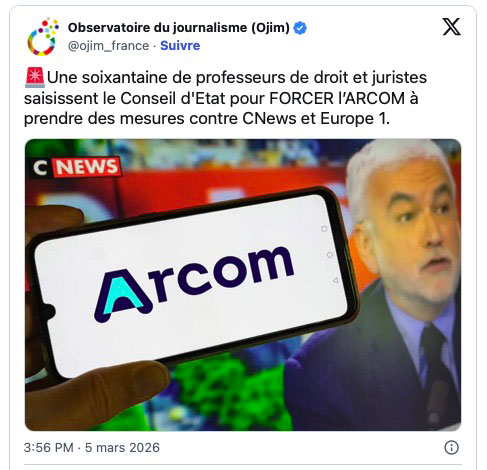This screenshot has height=470, width=487.
Task: Open the info icon beside the timestamp
Action: pos(452,447)
